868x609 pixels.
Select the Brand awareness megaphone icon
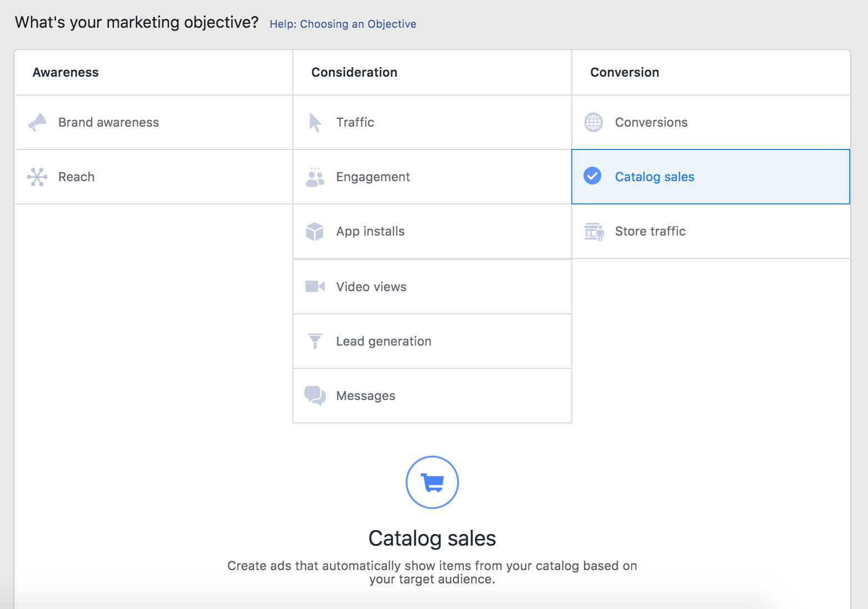click(x=37, y=122)
